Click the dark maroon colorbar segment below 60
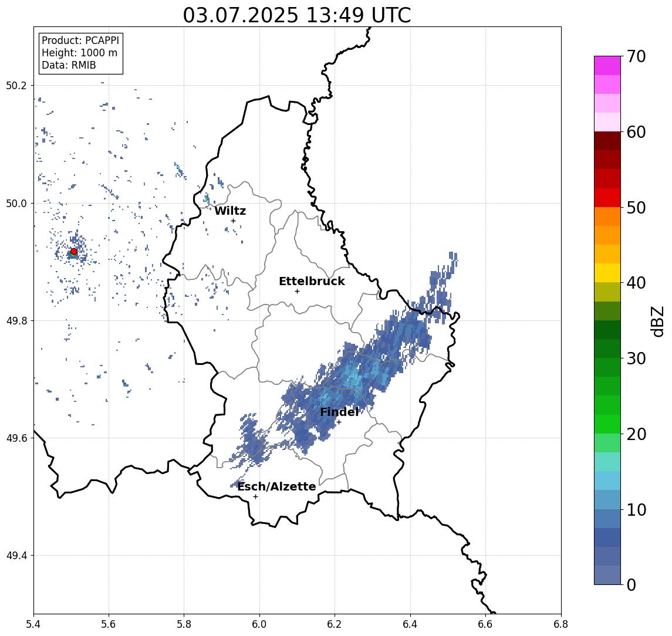The height and width of the screenshot is (636, 672). point(607,141)
